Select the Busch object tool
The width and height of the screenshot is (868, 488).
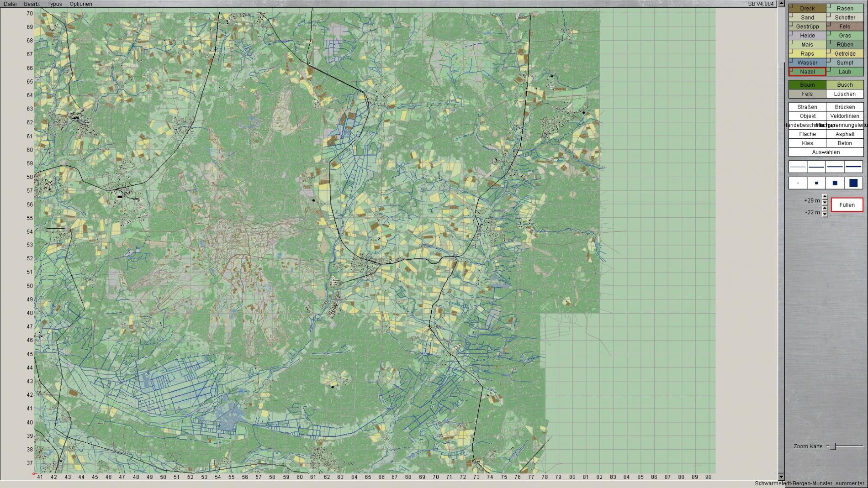point(845,85)
